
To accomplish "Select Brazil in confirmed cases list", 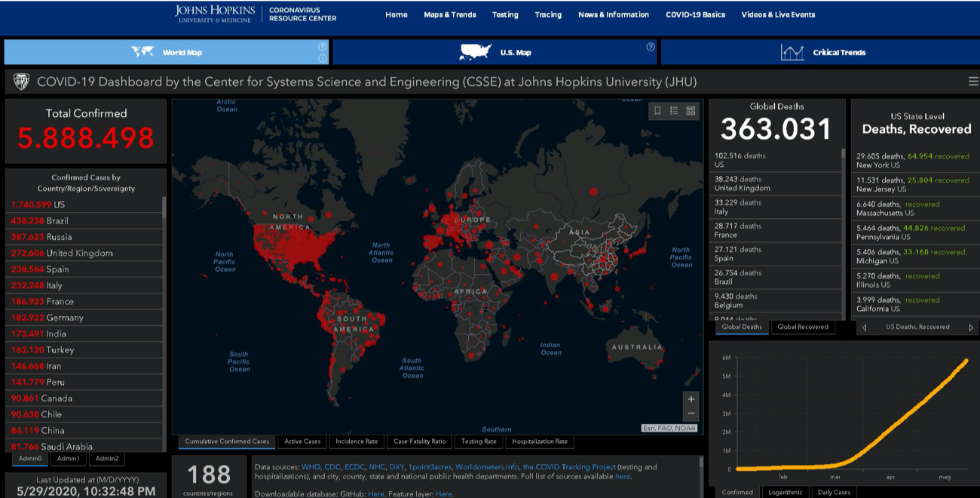I will pyautogui.click(x=83, y=220).
